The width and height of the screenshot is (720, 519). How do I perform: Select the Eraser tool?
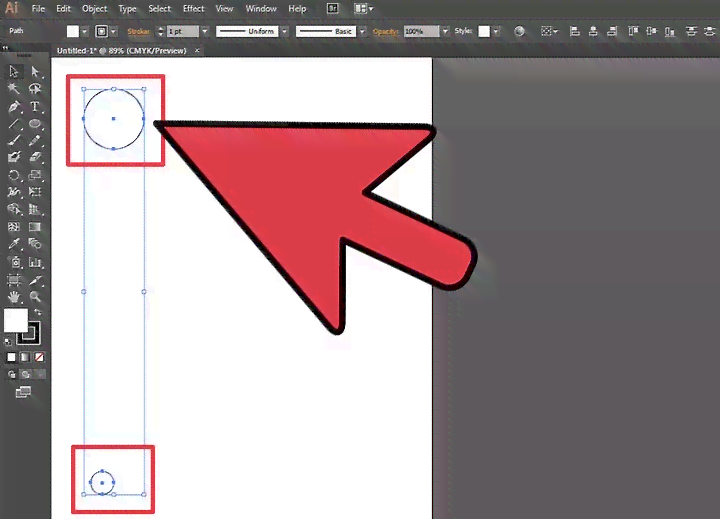[35, 158]
